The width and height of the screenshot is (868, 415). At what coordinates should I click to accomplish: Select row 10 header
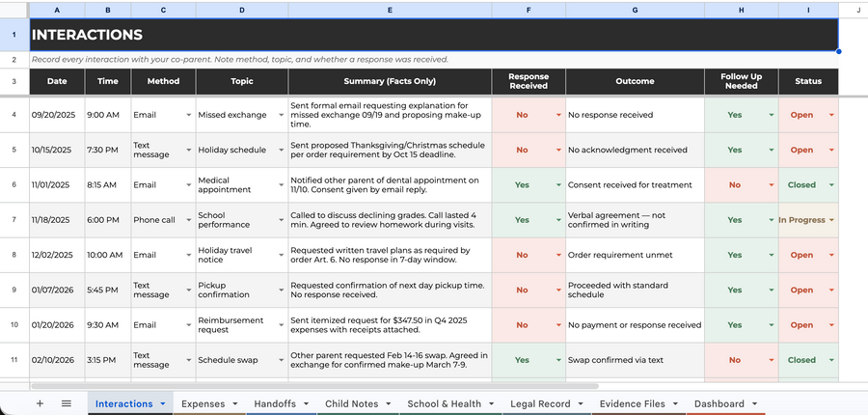(x=14, y=324)
